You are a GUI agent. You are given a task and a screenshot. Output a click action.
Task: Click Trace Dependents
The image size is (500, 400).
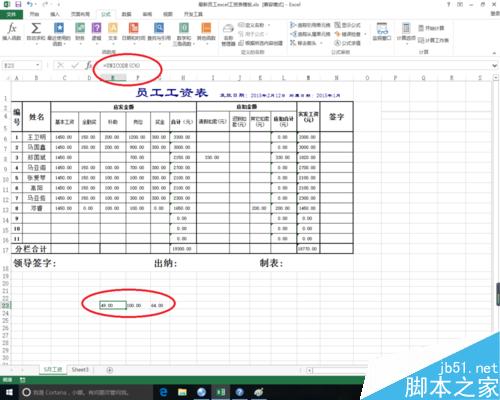tap(310, 34)
